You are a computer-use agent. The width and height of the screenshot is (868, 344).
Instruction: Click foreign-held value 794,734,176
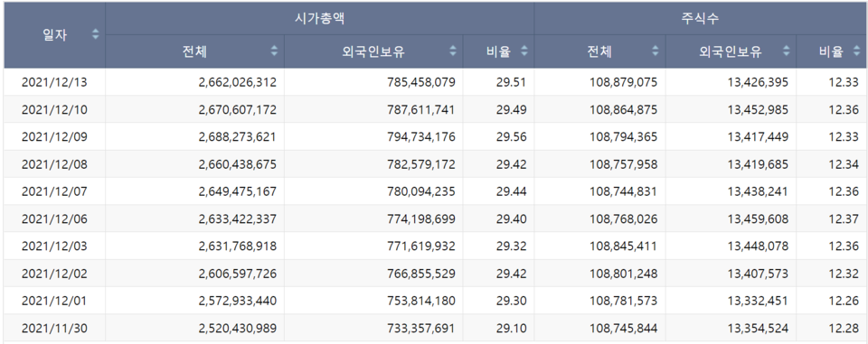422,136
